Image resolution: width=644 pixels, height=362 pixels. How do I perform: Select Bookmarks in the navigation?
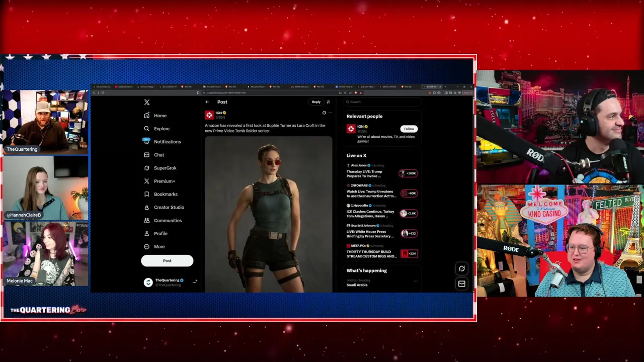pyautogui.click(x=166, y=194)
